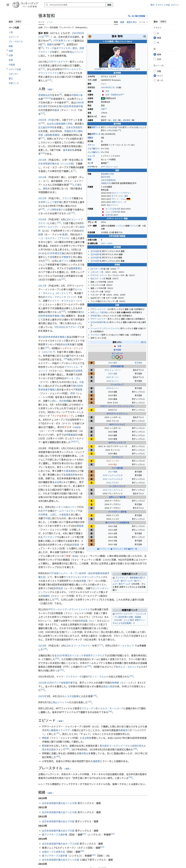Open 岡山リベッツ link in the lead paragraph
Screen dimensions: 186x868
(x=76, y=52)
